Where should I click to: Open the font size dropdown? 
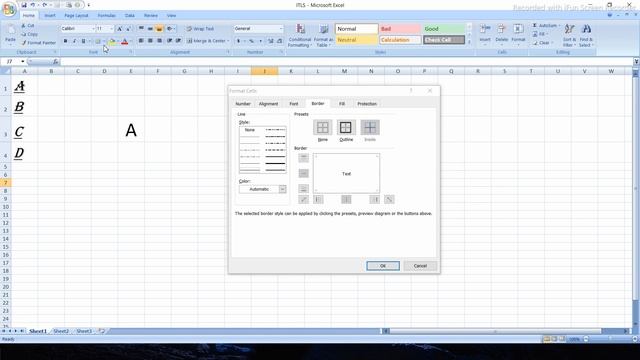[111, 29]
